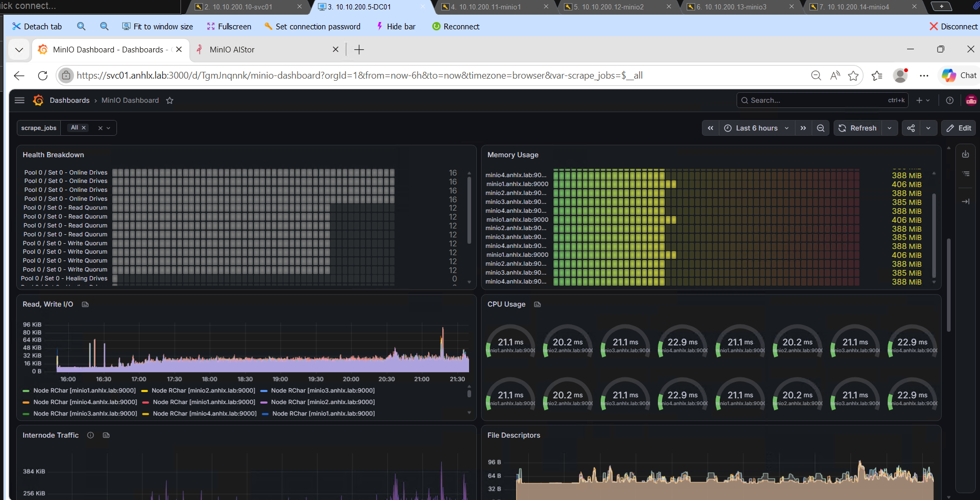Screen dimensions: 980x500
Task: Click Set connection password
Action: [312, 26]
